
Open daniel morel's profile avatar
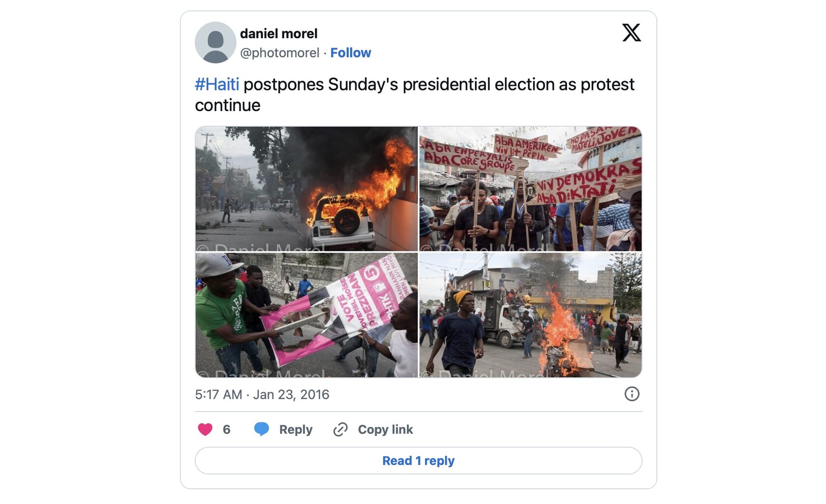[x=215, y=42]
